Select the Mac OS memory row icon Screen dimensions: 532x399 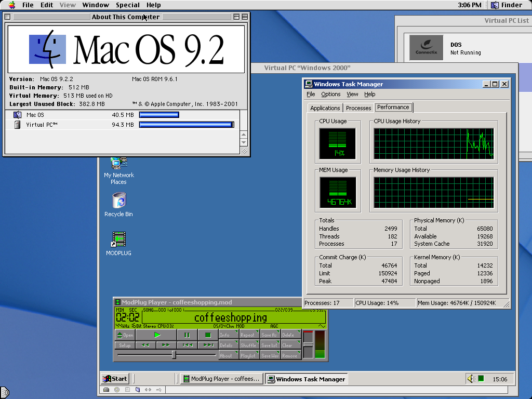tap(17, 115)
